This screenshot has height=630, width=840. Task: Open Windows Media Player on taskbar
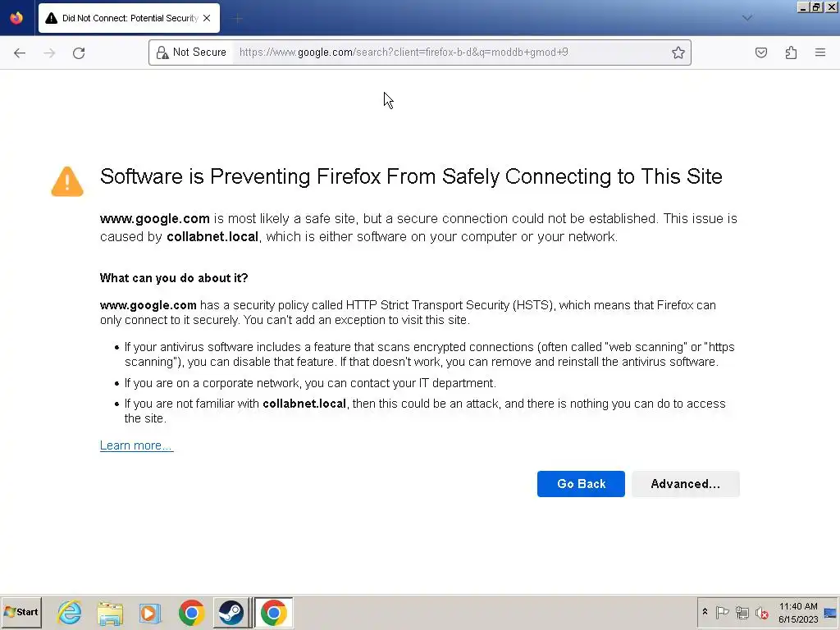pos(150,613)
